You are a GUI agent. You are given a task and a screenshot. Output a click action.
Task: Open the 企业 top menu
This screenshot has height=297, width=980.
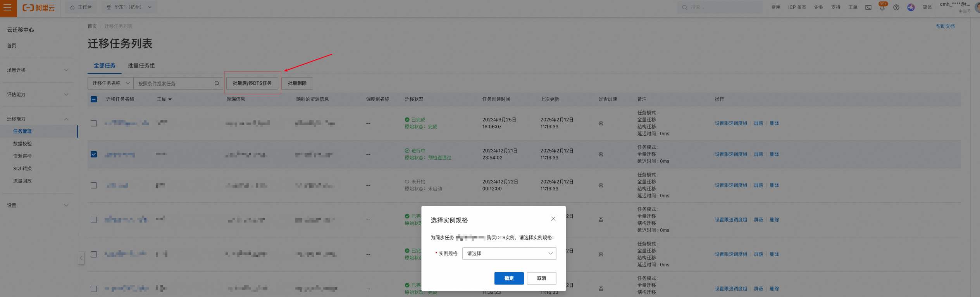click(819, 7)
